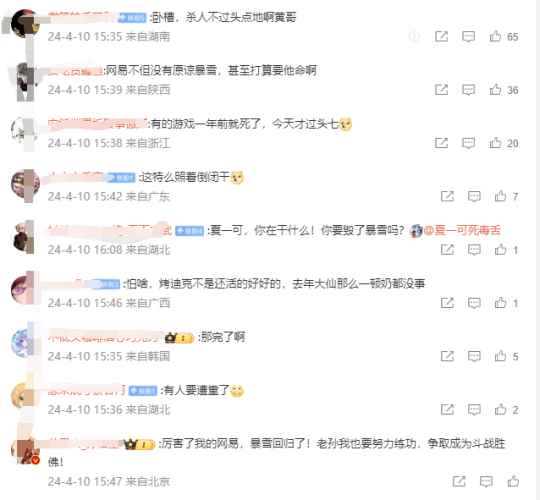This screenshot has width=540, height=500.
Task: Open the avatar of the first commenter
Action: point(25,23)
